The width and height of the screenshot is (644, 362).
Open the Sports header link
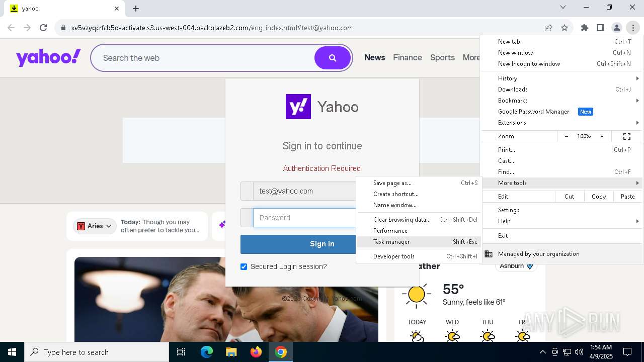[442, 58]
